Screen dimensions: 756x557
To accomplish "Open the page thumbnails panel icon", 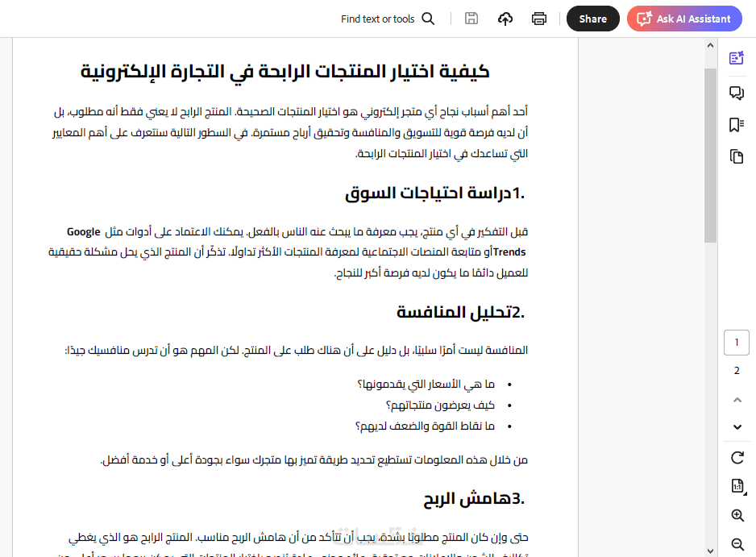I will coord(736,156).
